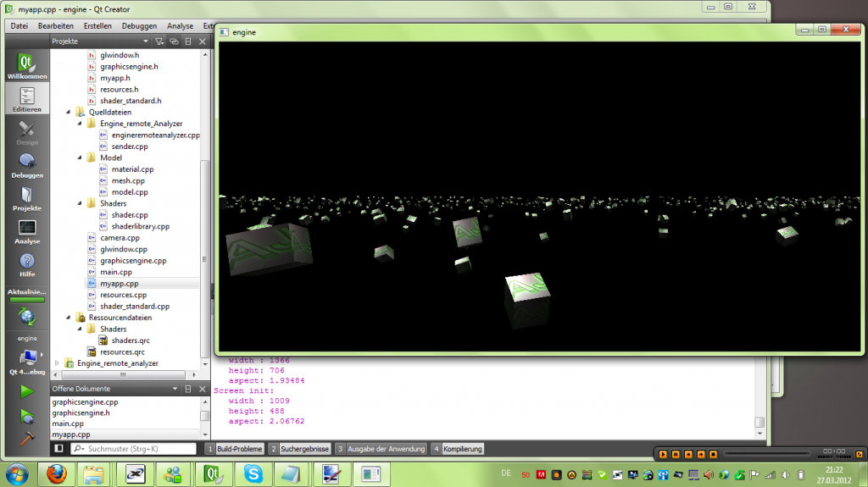Open the Debuggen menu

pyautogui.click(x=139, y=26)
